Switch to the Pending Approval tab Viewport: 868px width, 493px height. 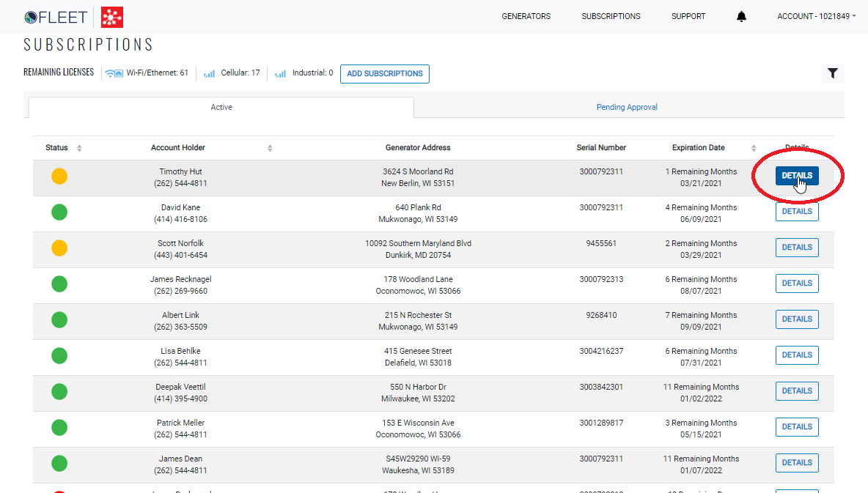627,108
